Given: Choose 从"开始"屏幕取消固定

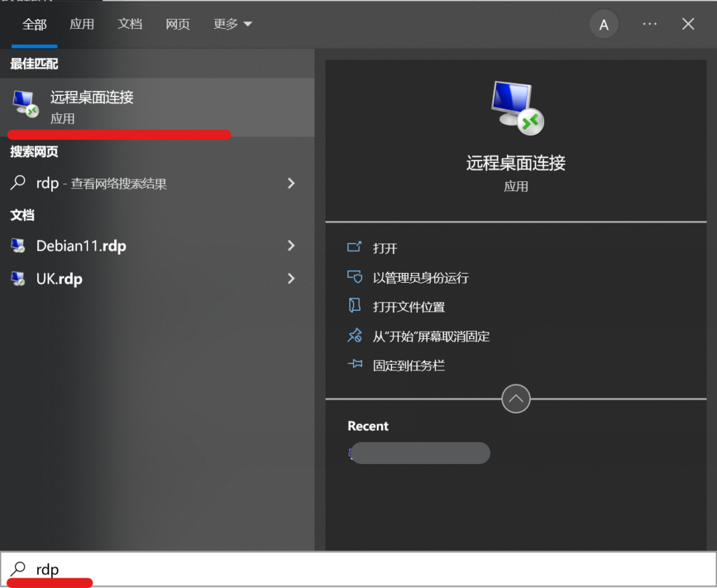Looking at the screenshot, I should (431, 337).
